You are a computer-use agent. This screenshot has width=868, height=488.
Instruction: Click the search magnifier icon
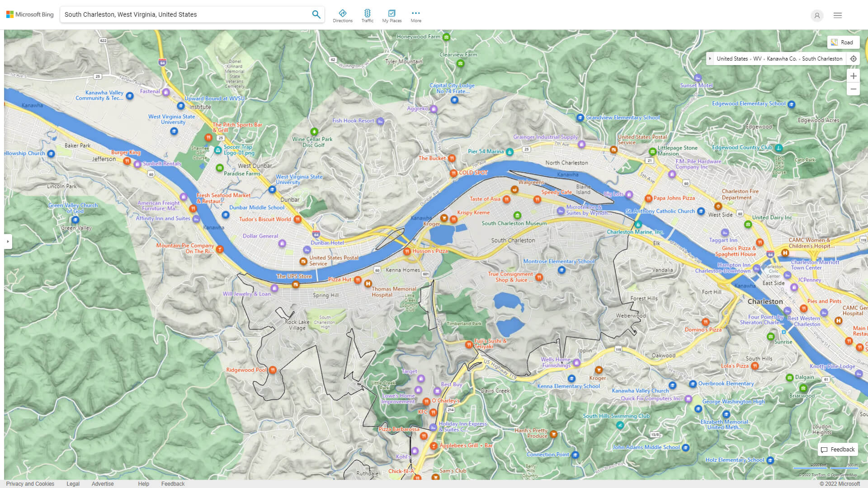(x=316, y=14)
